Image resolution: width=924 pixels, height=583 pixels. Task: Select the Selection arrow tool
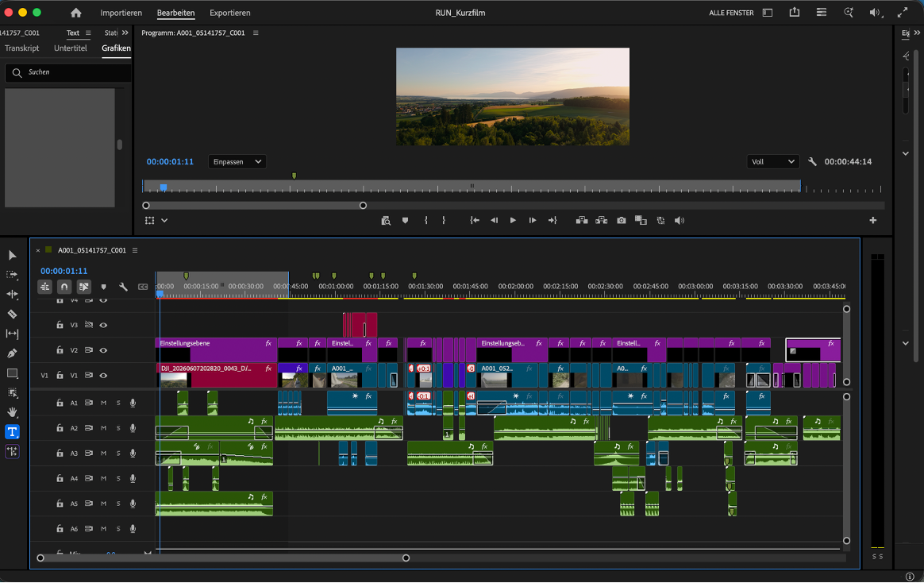tap(13, 255)
